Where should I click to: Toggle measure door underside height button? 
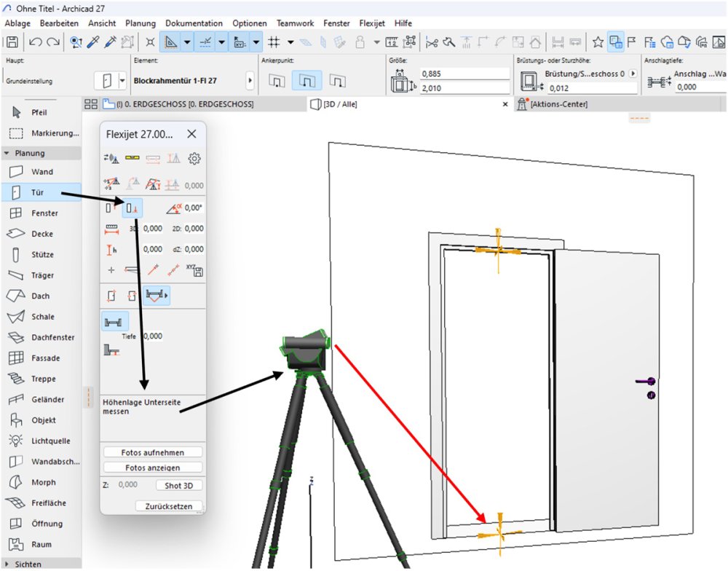[x=132, y=208]
